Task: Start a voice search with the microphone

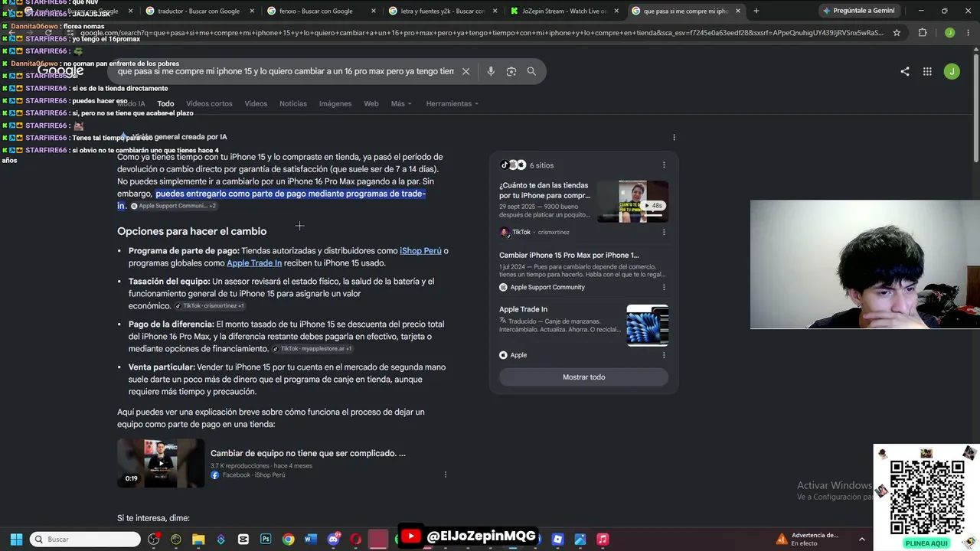Action: point(491,71)
